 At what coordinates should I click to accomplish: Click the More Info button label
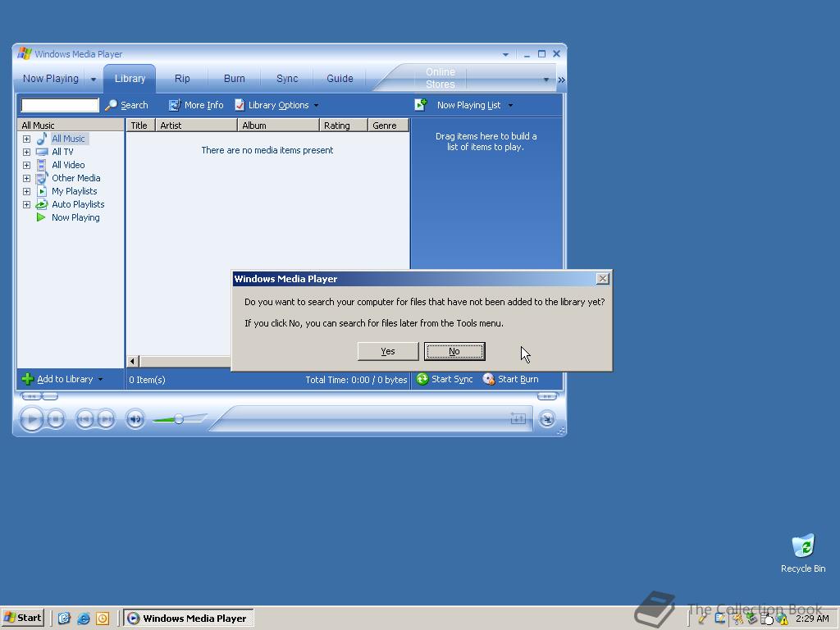(x=203, y=105)
